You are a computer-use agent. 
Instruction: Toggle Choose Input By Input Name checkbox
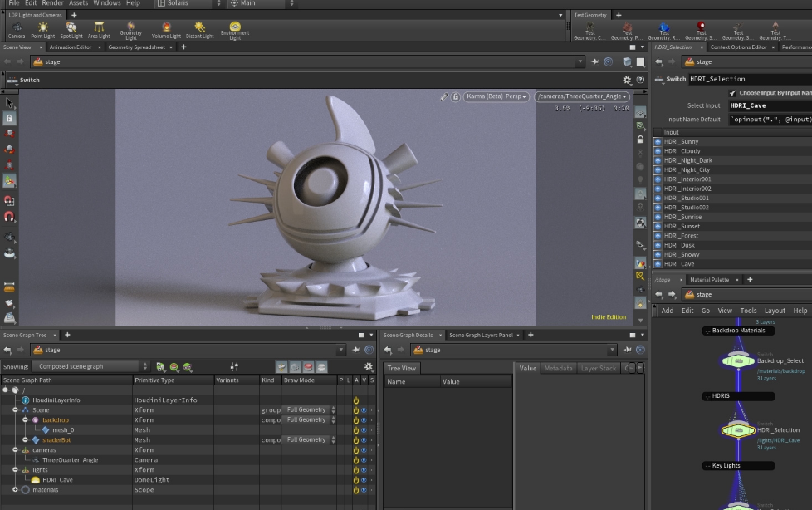click(x=732, y=93)
